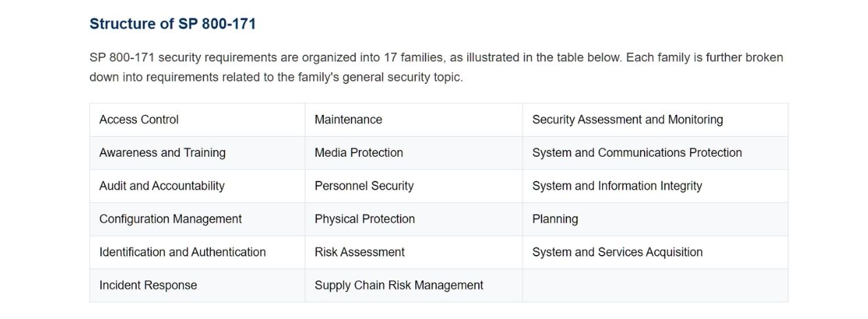
Task: Click System and Communications Protection cell
Action: [x=656, y=153]
